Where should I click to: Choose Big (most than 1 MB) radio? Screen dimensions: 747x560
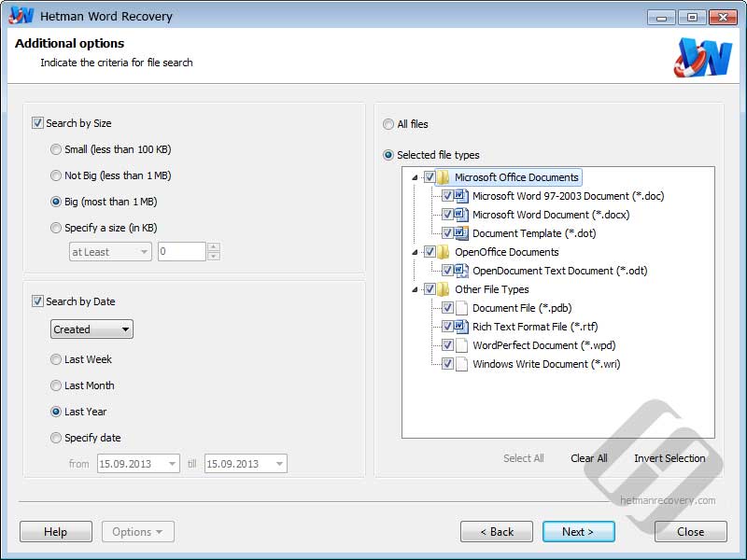pyautogui.click(x=56, y=202)
